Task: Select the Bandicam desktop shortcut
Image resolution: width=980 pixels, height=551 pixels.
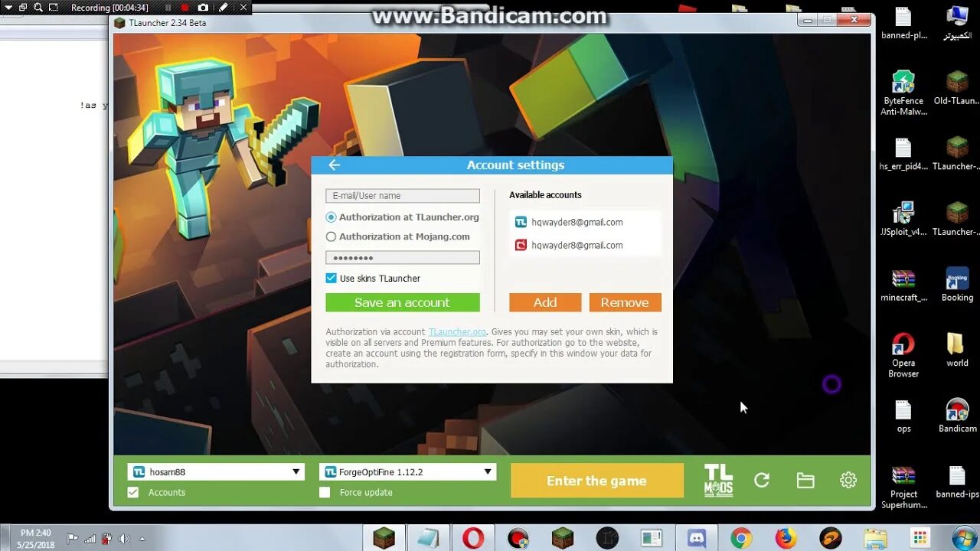Action: pyautogui.click(x=957, y=416)
